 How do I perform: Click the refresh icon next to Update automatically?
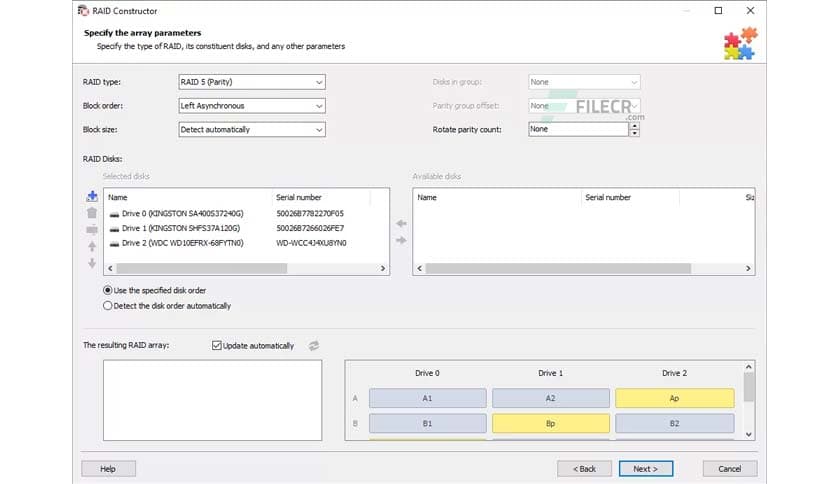click(x=314, y=346)
